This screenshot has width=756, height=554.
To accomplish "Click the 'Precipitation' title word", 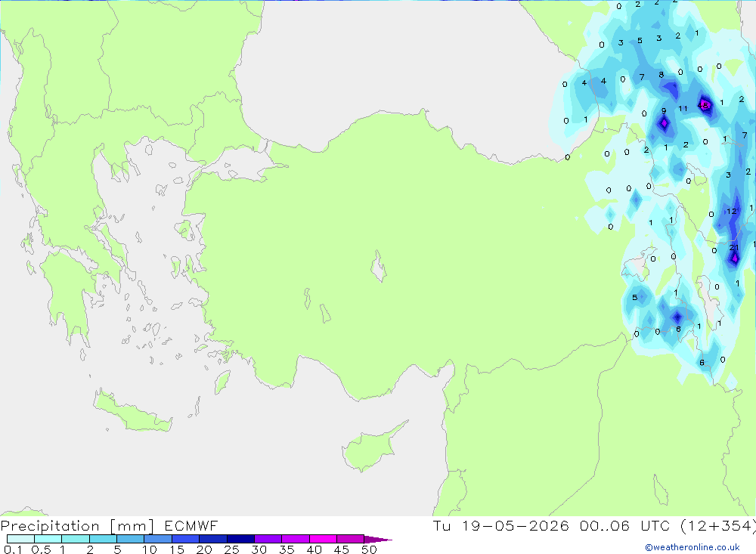I will pyautogui.click(x=50, y=525).
